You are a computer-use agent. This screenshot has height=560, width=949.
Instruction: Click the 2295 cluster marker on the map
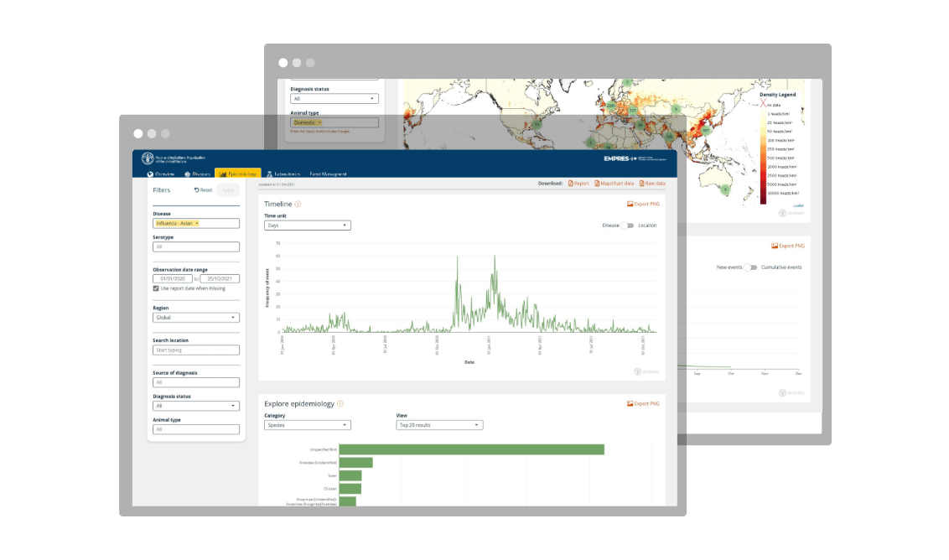(610, 105)
